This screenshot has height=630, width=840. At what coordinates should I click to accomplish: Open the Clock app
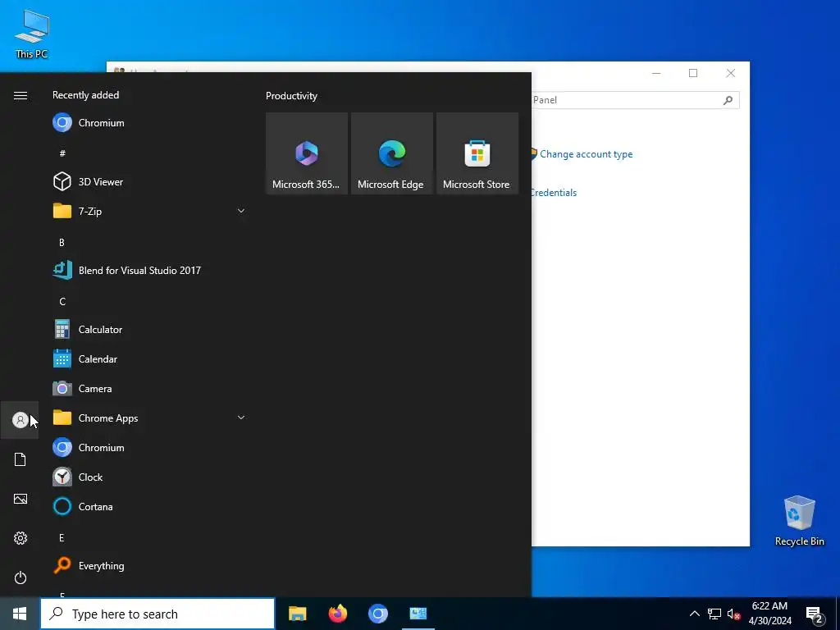point(149,477)
